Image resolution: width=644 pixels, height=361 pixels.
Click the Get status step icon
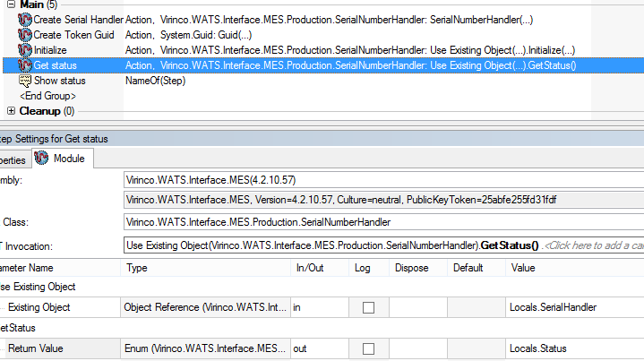click(25, 65)
